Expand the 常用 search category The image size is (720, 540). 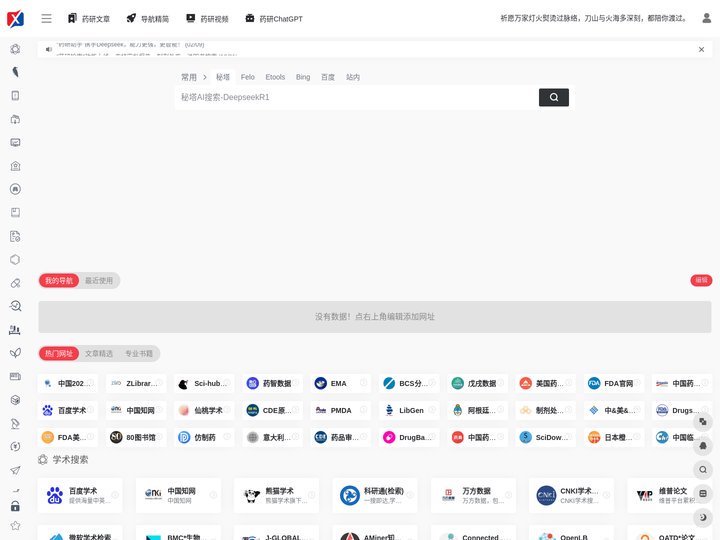(193, 77)
